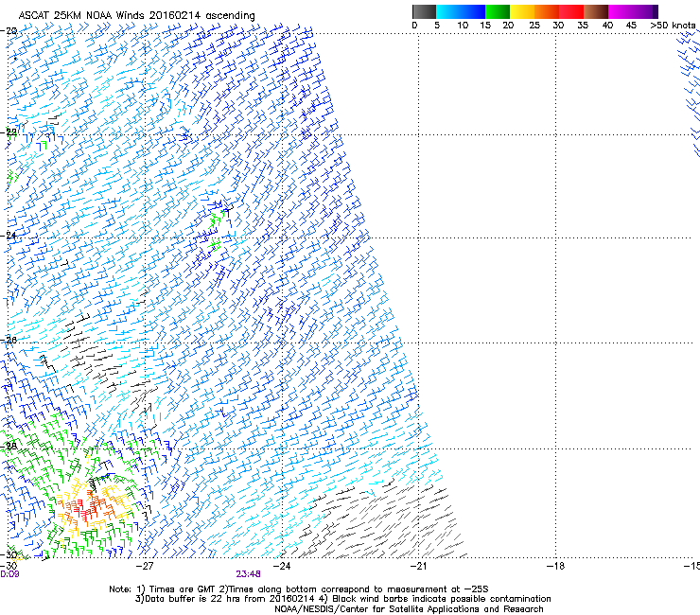Image resolution: width=700 pixels, height=615 pixels.
Task: Click the '0' label under the color scale
Action: tap(414, 25)
